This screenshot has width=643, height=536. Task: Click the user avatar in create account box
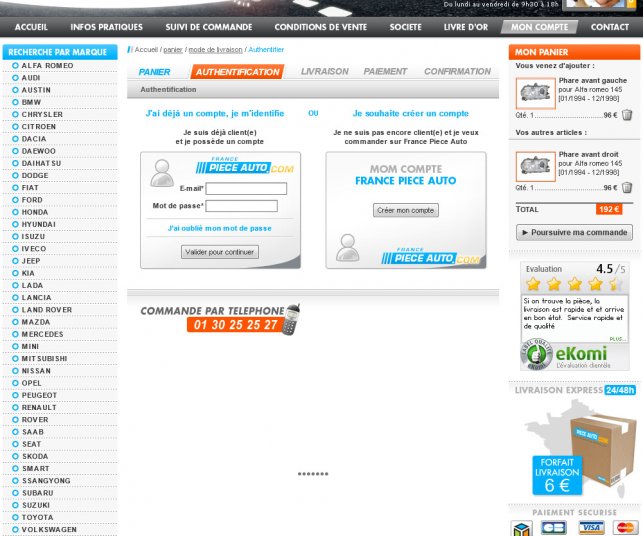click(347, 248)
